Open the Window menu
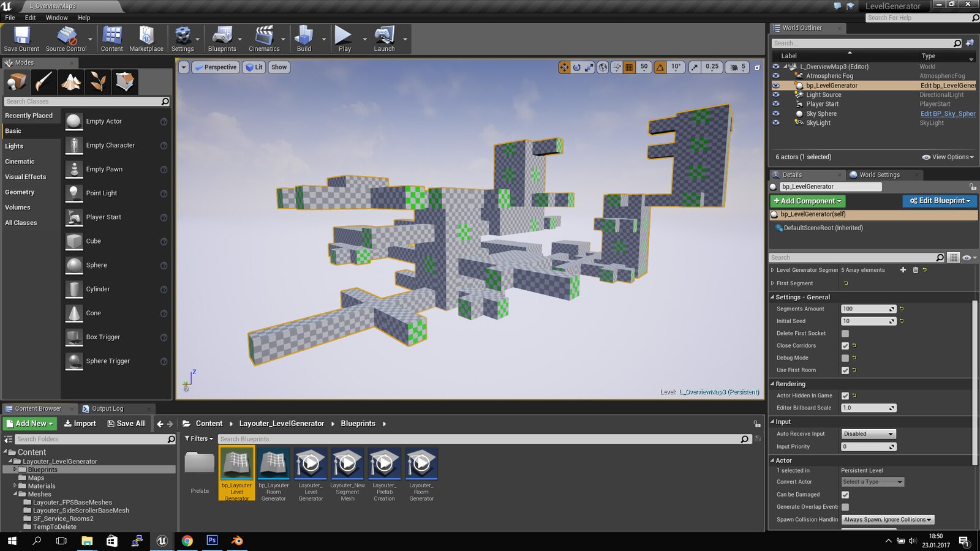 57,18
